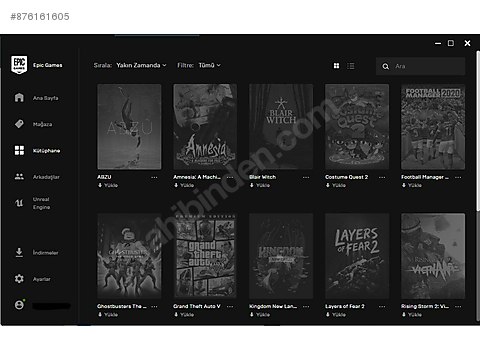This screenshot has height=360, width=480.
Task: Click Yükle under Rising Storm 2
Action: 412,314
